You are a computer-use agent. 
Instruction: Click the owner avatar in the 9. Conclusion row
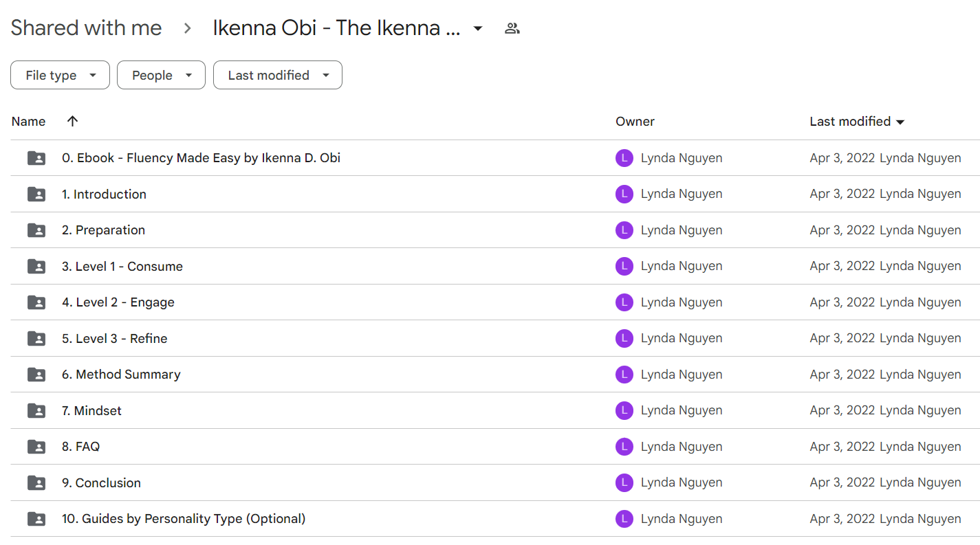tap(624, 482)
